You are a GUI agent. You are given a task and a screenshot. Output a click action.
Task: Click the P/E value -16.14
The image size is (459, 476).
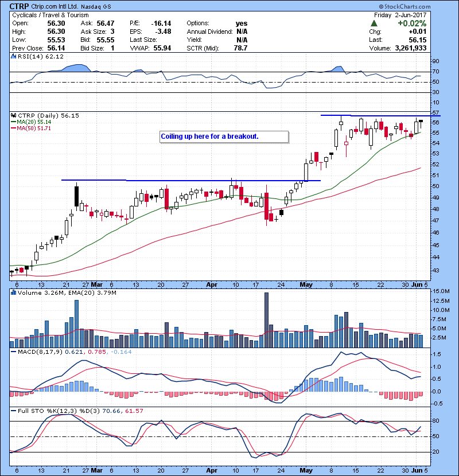click(161, 24)
